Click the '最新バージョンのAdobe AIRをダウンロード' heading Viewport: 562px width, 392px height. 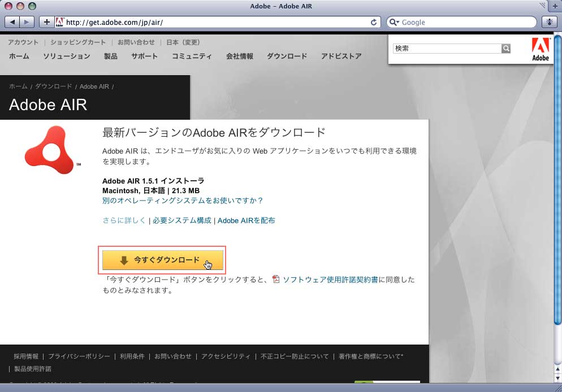214,133
